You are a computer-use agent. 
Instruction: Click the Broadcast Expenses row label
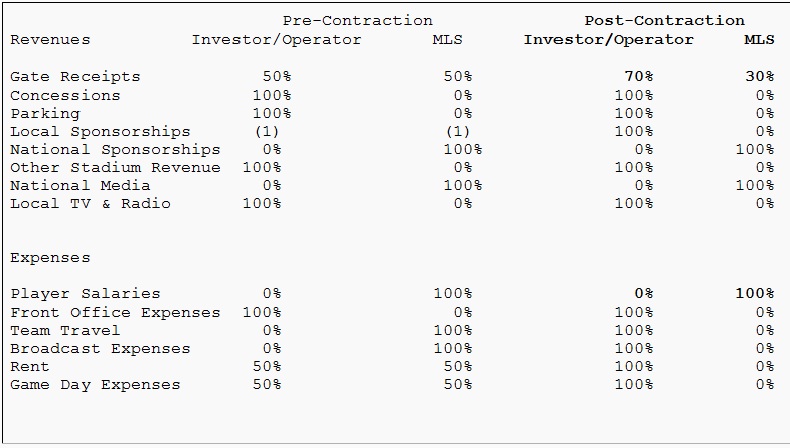[x=100, y=349]
